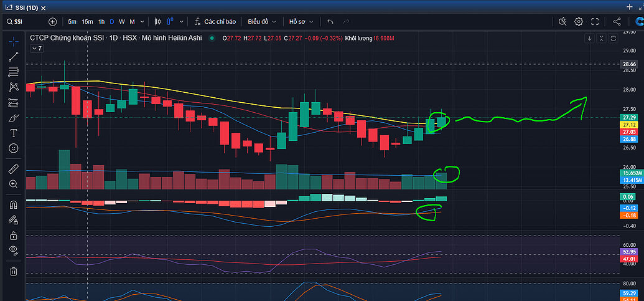Screen dimensions: 644x301
Task: Open the Fibonacci retracement tool
Action: coord(14,72)
